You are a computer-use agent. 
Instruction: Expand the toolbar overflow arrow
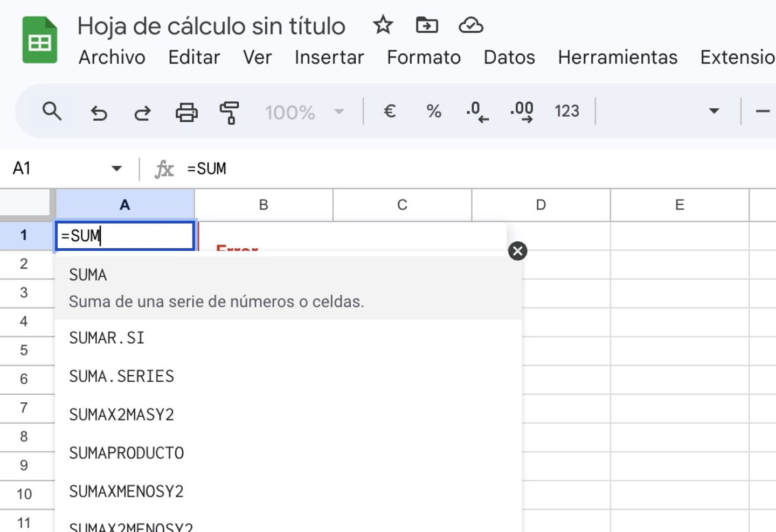click(x=714, y=111)
